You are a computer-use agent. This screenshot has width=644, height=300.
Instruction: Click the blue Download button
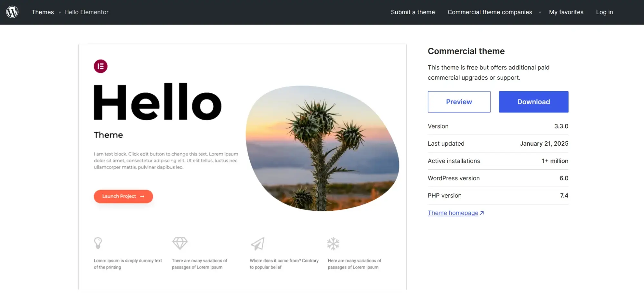coord(533,102)
